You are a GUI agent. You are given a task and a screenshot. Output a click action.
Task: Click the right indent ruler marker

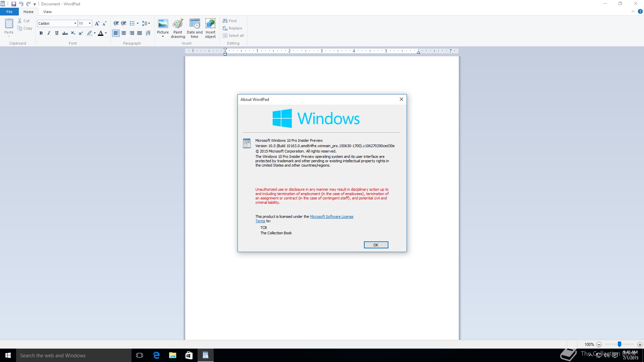[x=418, y=52]
